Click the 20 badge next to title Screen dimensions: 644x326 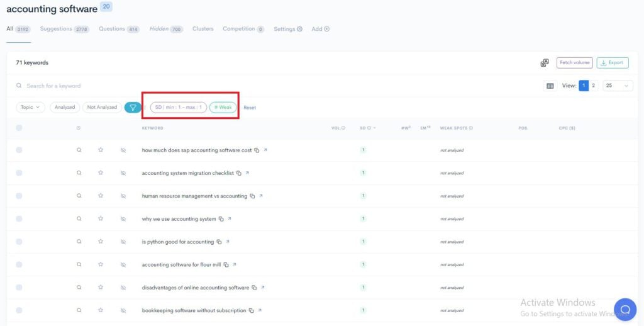pyautogui.click(x=106, y=6)
